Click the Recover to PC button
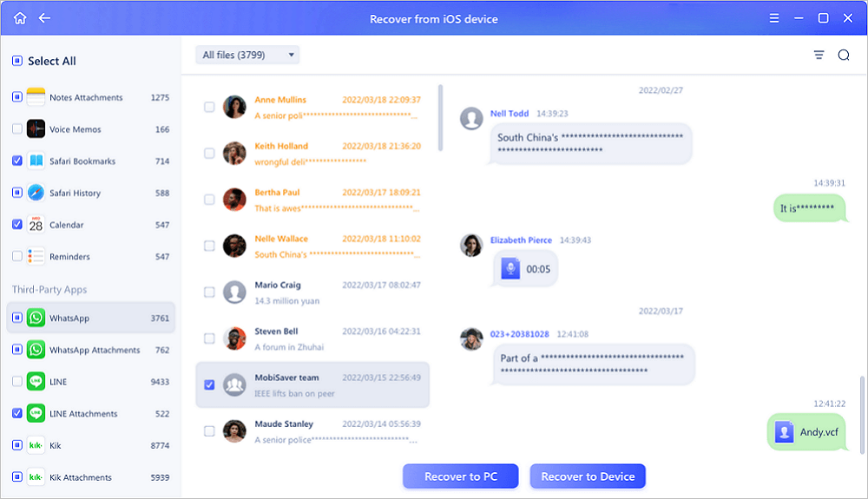 [x=460, y=476]
